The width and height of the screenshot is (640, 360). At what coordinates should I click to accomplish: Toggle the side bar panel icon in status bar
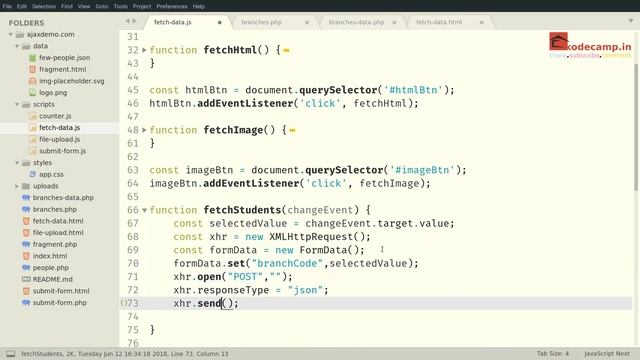11,354
